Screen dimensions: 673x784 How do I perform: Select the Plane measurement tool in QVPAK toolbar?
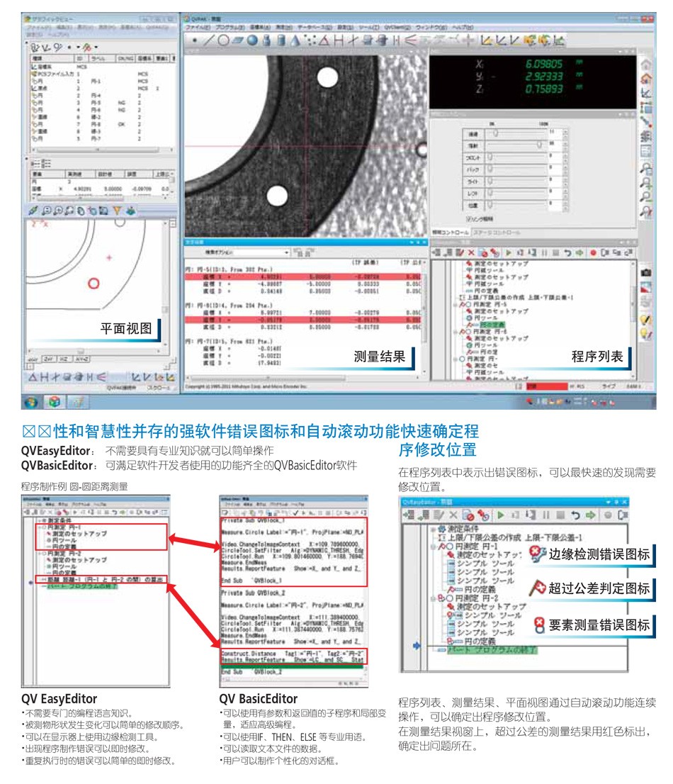pyautogui.click(x=238, y=40)
